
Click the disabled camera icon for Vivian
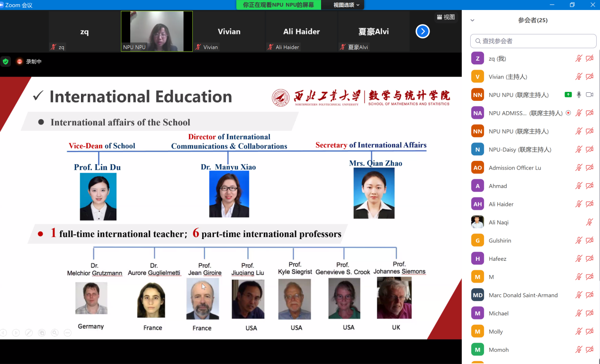pos(590,77)
